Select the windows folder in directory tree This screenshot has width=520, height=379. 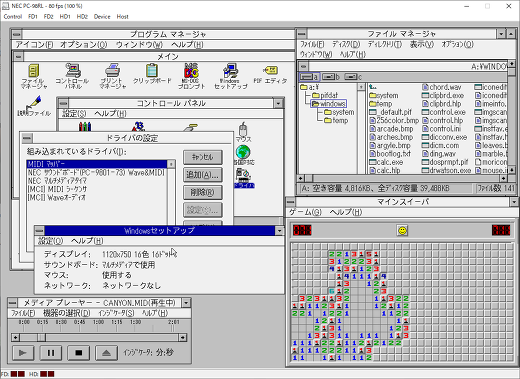click(x=329, y=104)
